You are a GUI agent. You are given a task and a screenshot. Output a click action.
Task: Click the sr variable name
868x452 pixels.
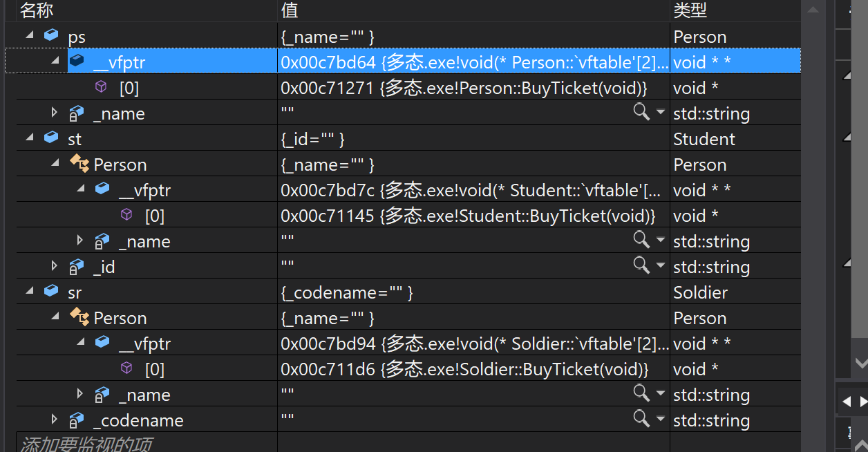[75, 292]
